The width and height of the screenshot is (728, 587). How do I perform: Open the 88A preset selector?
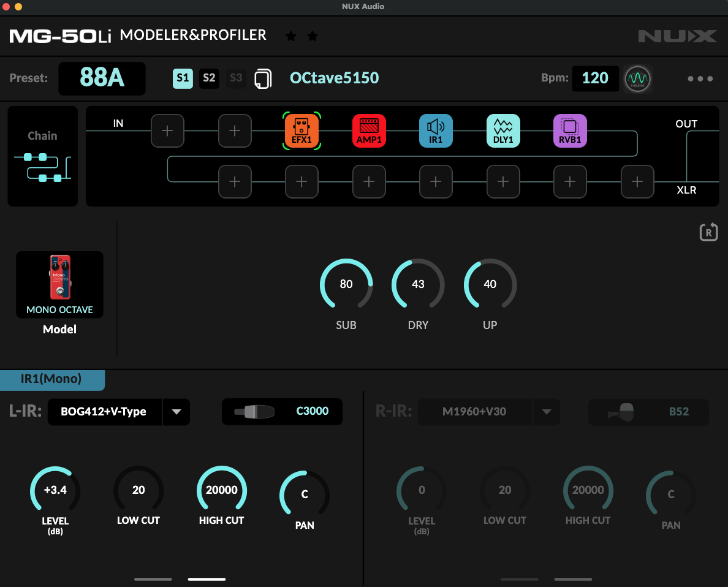click(102, 78)
